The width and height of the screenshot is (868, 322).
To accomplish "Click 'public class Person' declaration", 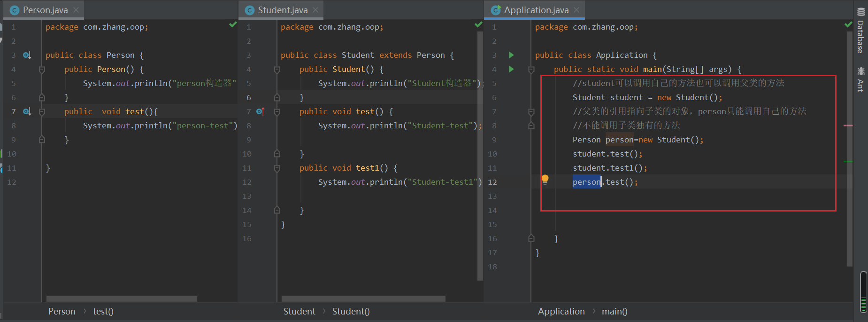I will pos(90,55).
